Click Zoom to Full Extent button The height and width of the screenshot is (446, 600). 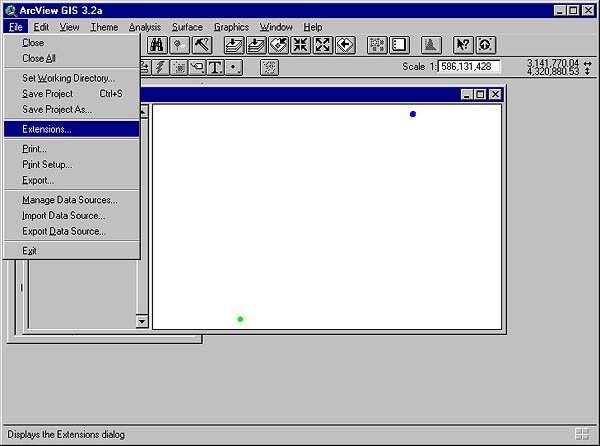coord(234,45)
